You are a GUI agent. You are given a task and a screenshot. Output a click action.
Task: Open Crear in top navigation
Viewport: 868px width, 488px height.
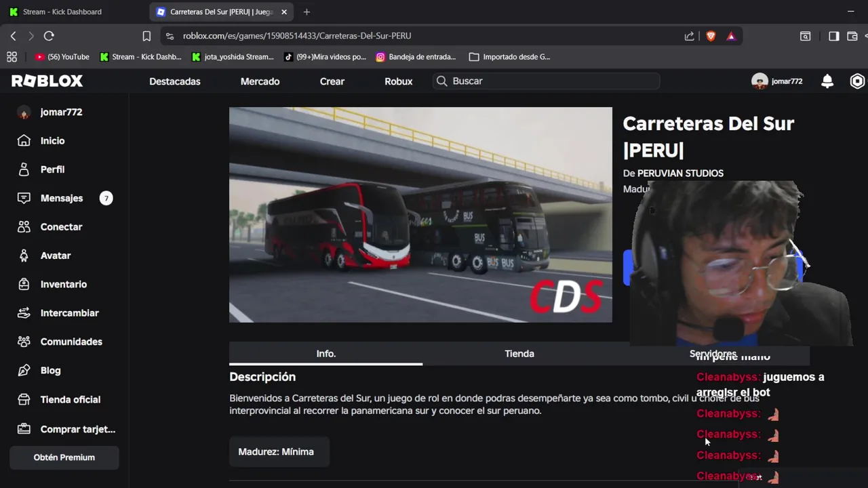(332, 81)
